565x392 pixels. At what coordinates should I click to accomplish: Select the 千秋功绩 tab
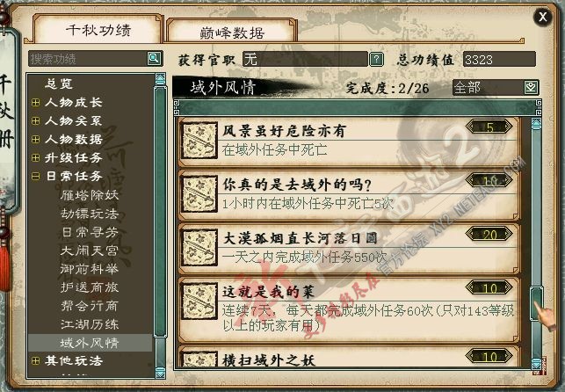pyautogui.click(x=98, y=30)
